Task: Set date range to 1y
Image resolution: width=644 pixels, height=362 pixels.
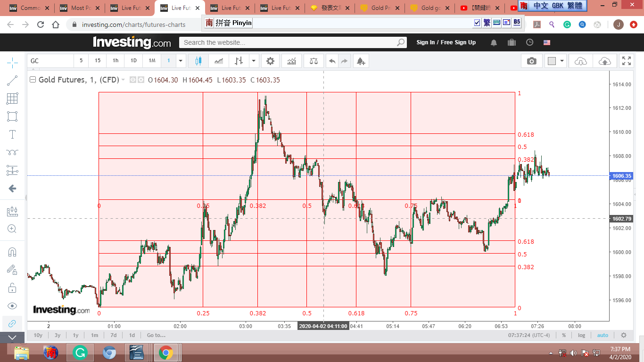Action: (75, 335)
